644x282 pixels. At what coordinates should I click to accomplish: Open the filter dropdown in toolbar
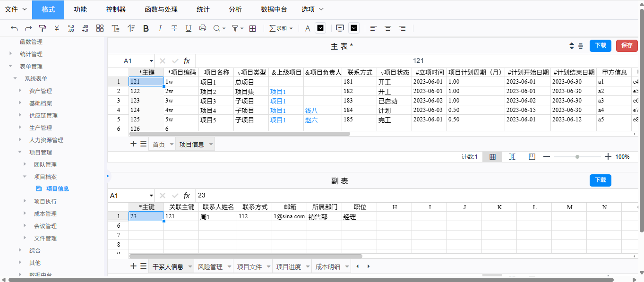(x=237, y=28)
